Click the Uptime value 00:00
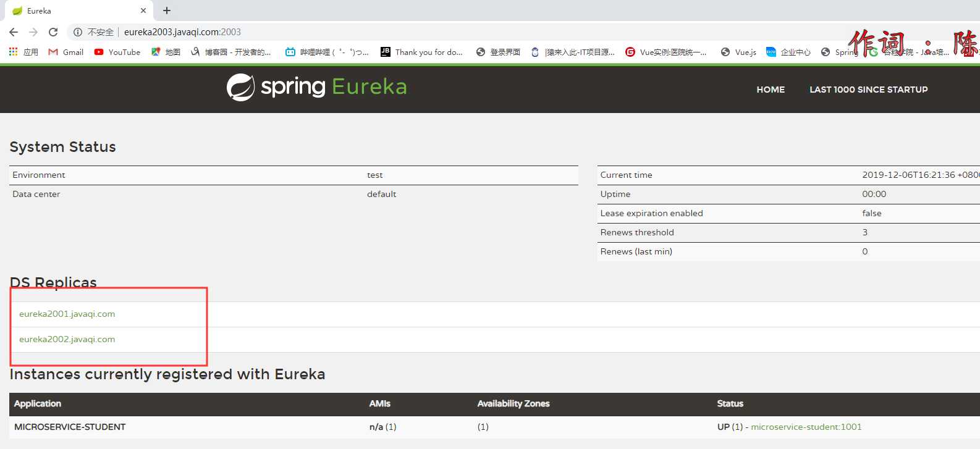 (874, 194)
